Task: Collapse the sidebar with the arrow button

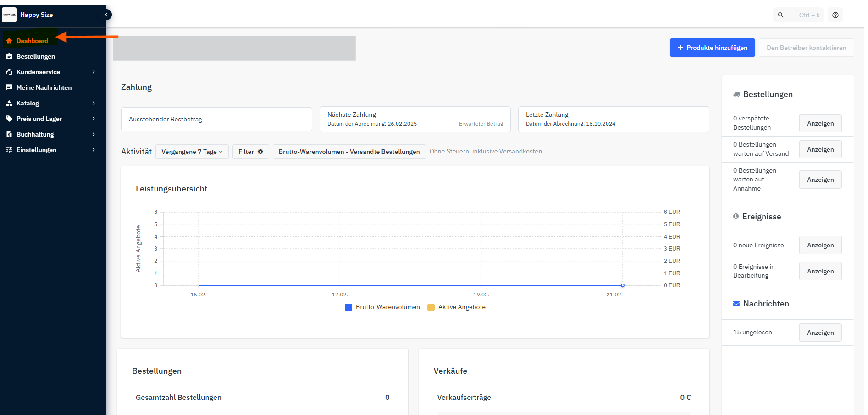Action: point(106,15)
